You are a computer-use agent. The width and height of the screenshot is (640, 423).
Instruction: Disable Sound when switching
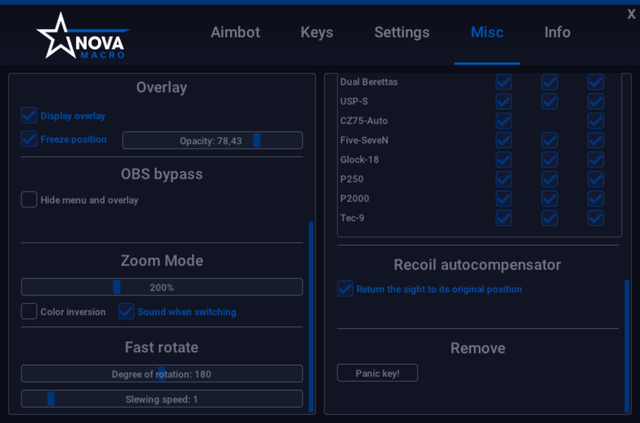pos(126,312)
